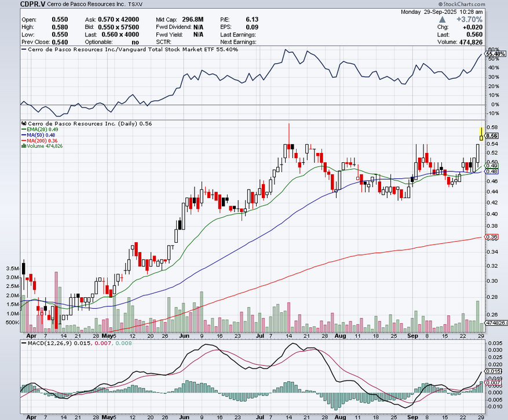Click the Cerro de Pasco Resources Inc. header name
This screenshot has height=420, width=508.
(86, 4)
